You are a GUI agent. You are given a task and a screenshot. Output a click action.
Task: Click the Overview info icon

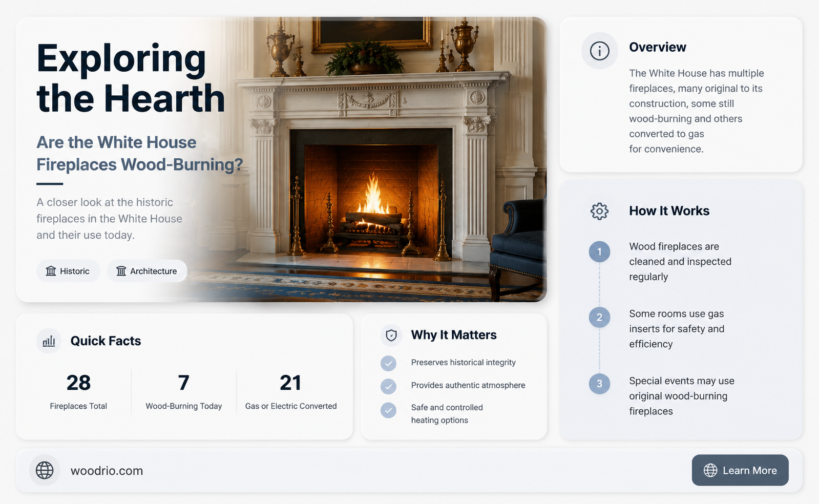599,51
